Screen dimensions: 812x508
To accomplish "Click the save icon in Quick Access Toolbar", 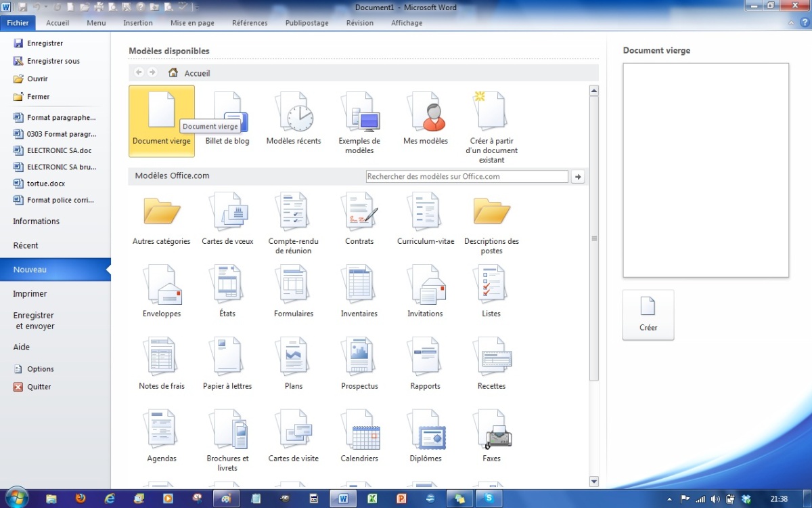I will click(23, 7).
